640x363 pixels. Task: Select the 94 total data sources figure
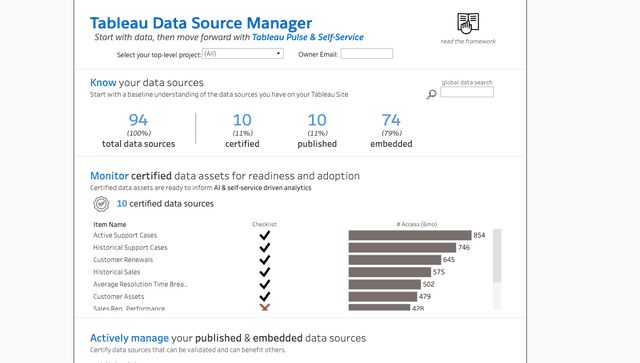pyautogui.click(x=138, y=120)
